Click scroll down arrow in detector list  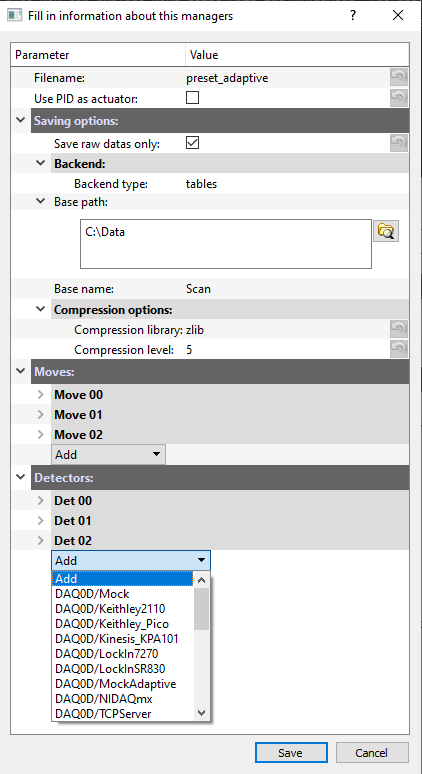coord(201,712)
